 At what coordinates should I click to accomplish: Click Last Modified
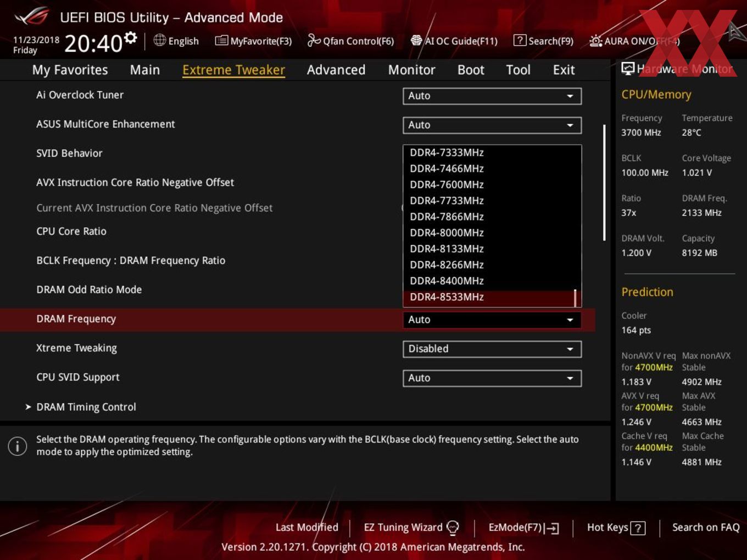click(306, 528)
